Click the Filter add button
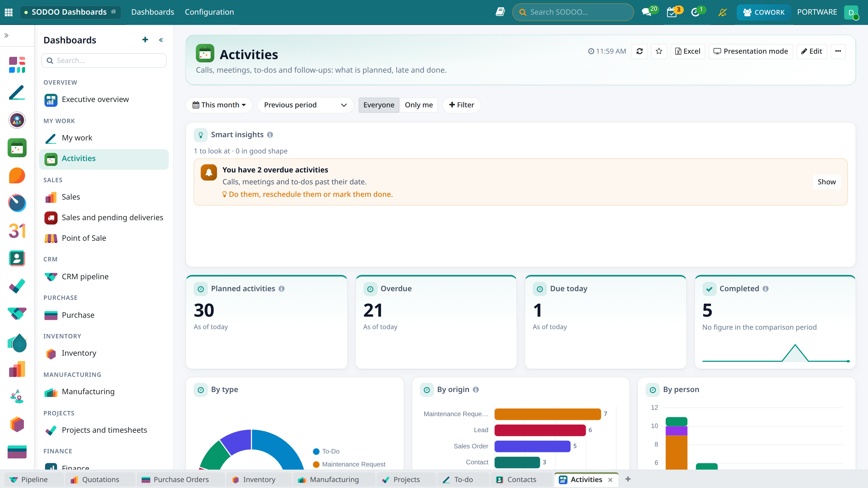 click(x=461, y=105)
